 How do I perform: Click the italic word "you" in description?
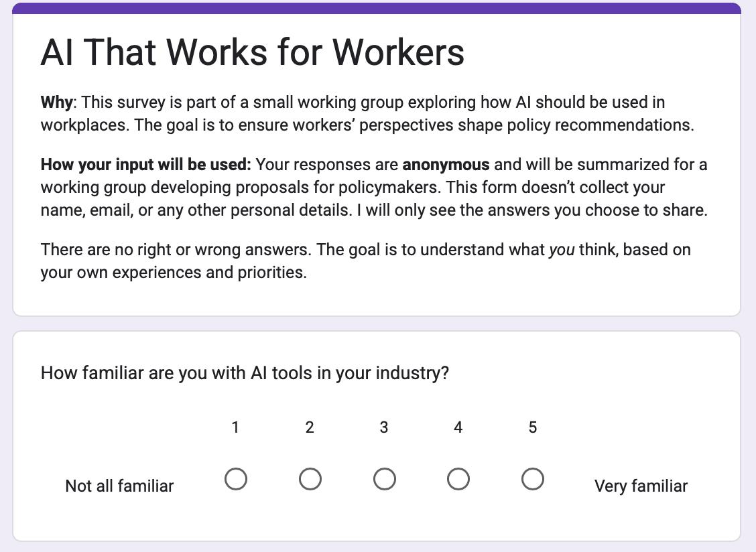pos(561,250)
